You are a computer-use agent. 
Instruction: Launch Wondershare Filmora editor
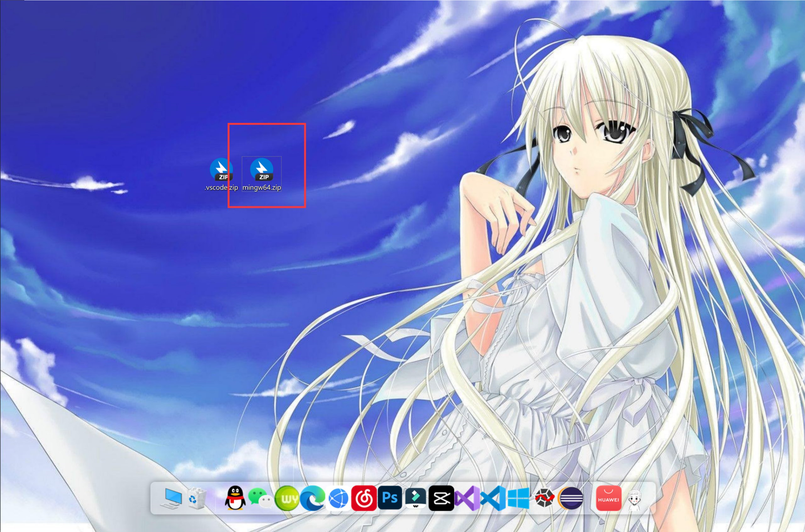(415, 498)
